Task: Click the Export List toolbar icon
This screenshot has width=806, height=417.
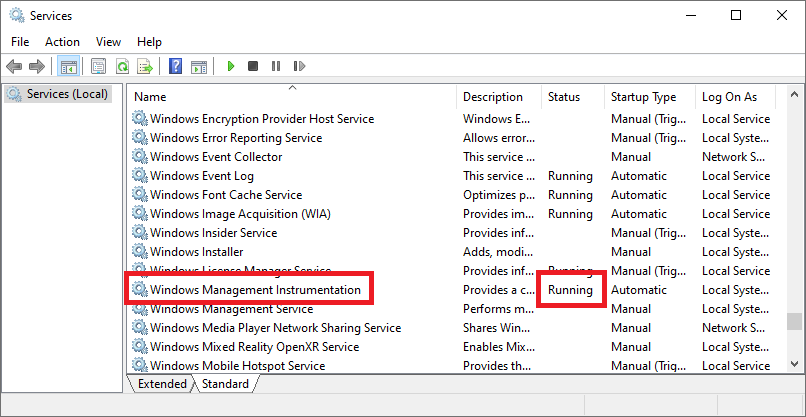Action: 146,66
